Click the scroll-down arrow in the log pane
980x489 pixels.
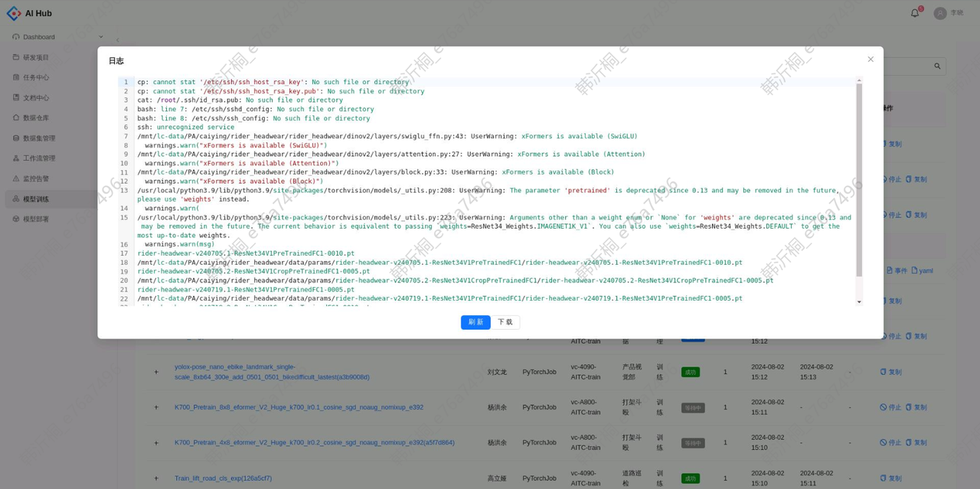[x=859, y=302]
